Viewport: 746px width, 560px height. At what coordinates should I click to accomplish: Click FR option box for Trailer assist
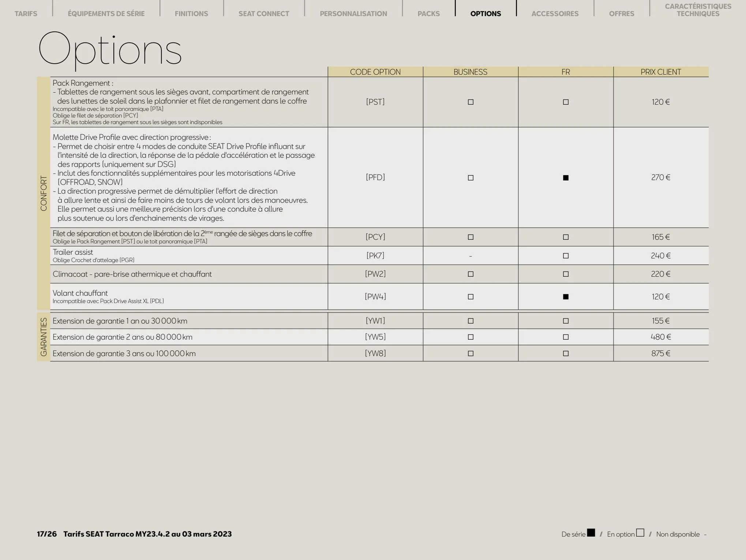(566, 256)
